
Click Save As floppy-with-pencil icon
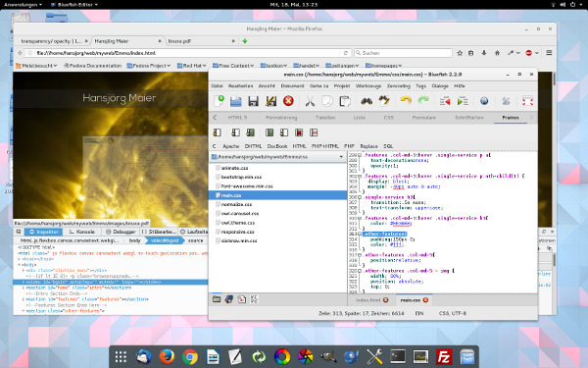(x=270, y=101)
